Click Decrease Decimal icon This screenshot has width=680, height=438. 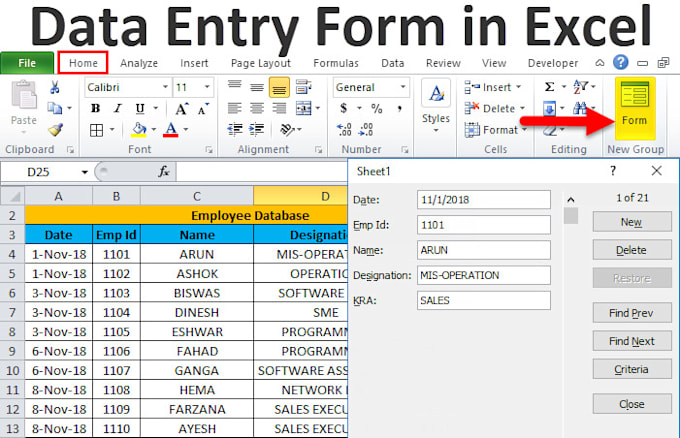(x=366, y=129)
